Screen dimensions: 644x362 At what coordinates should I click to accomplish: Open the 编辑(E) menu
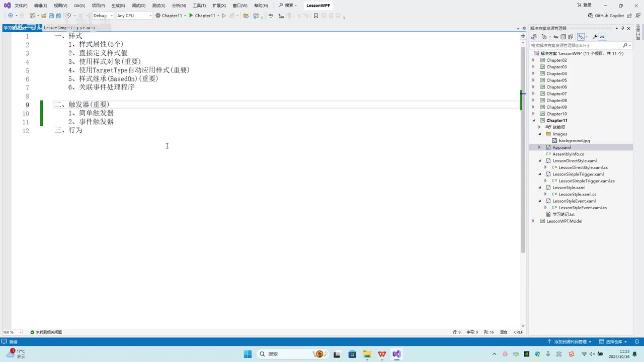click(41, 6)
